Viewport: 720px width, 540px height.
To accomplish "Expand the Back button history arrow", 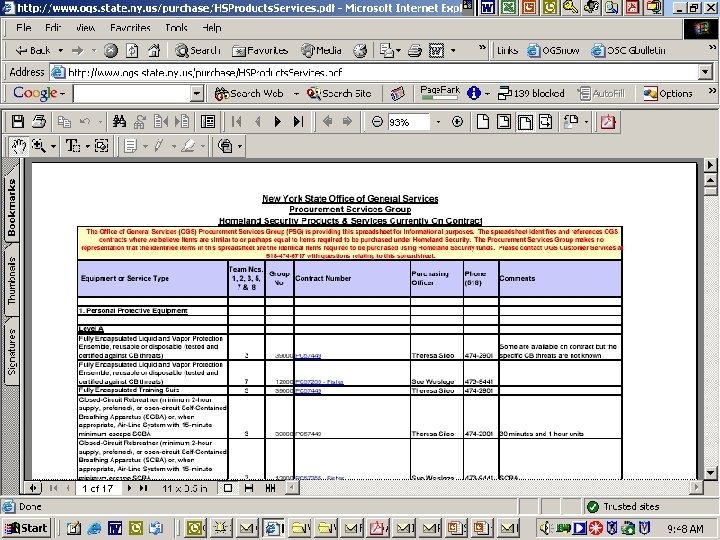I will (60, 51).
